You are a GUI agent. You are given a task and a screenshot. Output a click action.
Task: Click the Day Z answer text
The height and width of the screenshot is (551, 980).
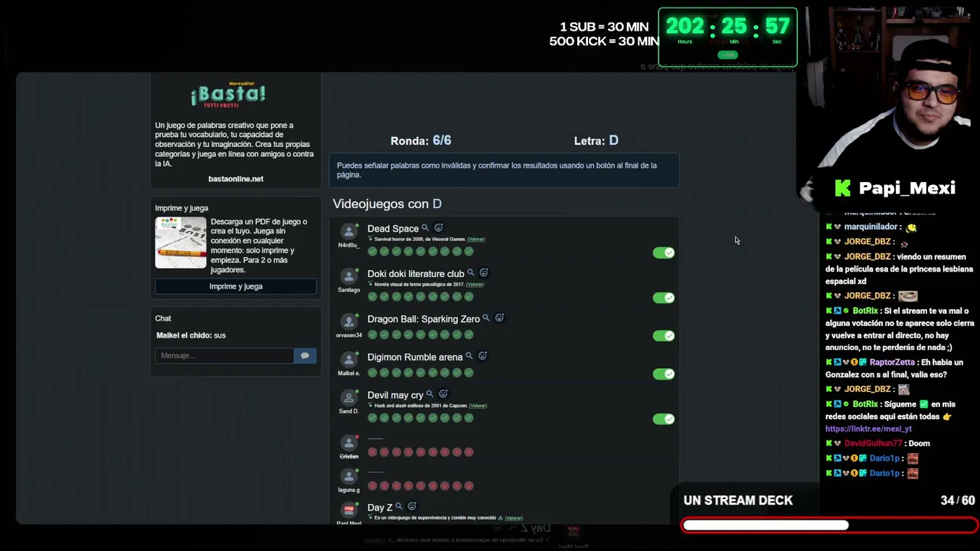click(380, 507)
